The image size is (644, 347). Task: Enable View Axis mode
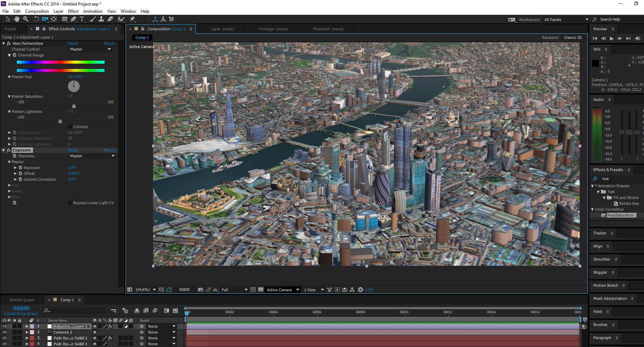pos(171,19)
